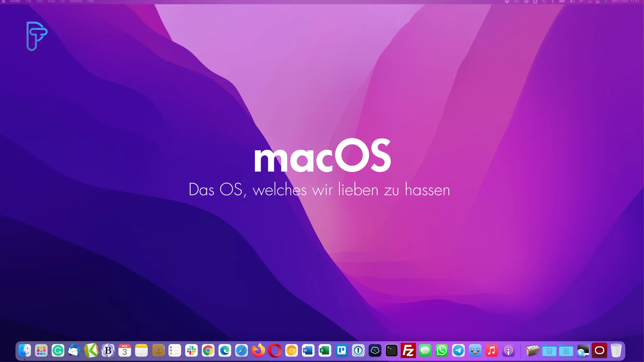The image size is (644, 362).
Task: Open Control Center in menu bar
Action: pyautogui.click(x=598, y=2)
